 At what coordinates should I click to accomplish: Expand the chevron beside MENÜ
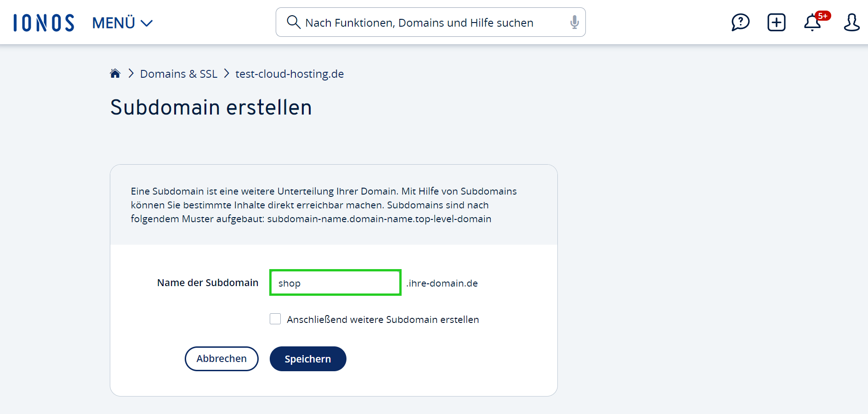point(147,23)
